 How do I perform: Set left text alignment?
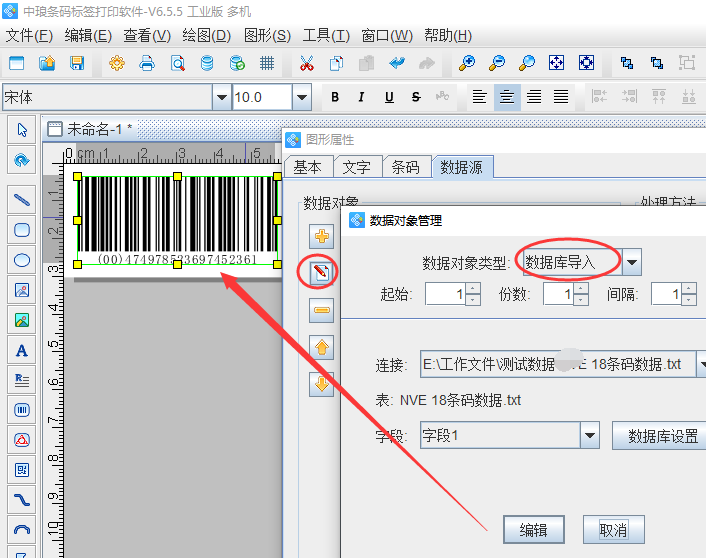[480, 96]
